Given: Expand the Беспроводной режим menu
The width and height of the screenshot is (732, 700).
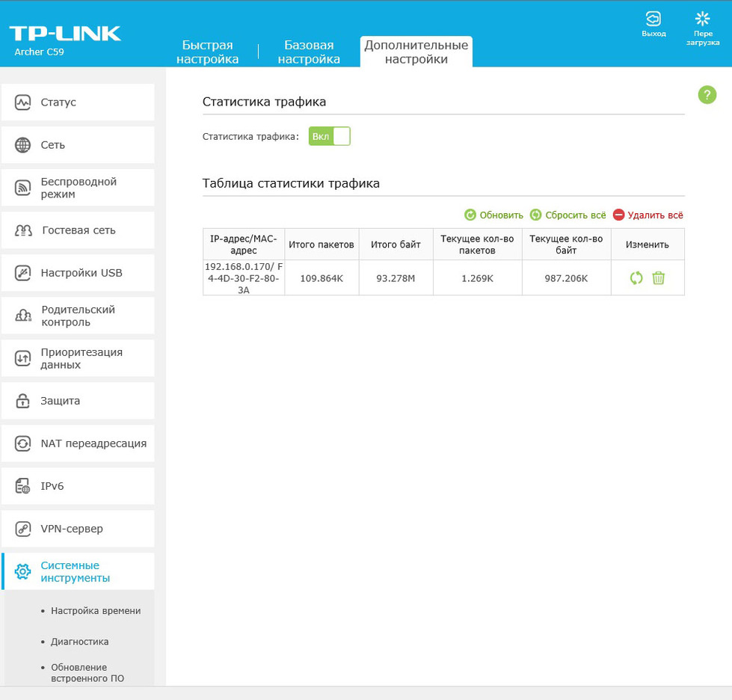Looking at the screenshot, I should tap(78, 188).
